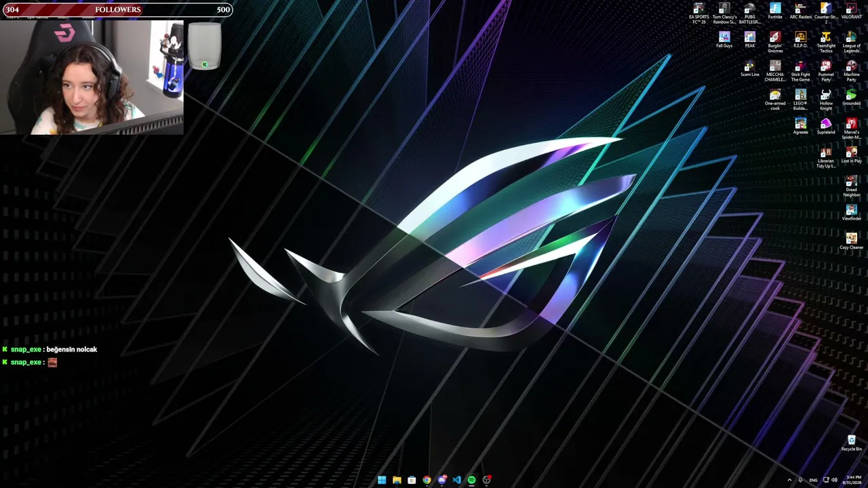Open the EA SPORTS FC 26 desktop shortcut
The image size is (868, 488).
698,13
